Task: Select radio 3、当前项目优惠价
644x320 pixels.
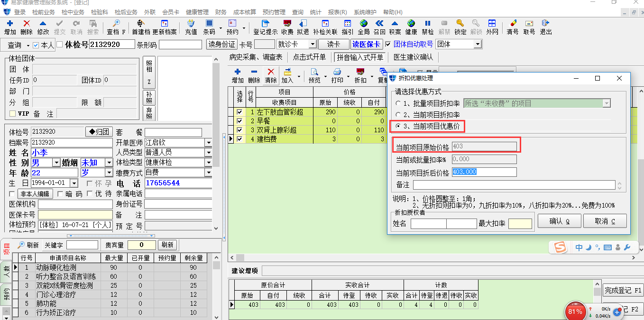Action: pyautogui.click(x=398, y=126)
